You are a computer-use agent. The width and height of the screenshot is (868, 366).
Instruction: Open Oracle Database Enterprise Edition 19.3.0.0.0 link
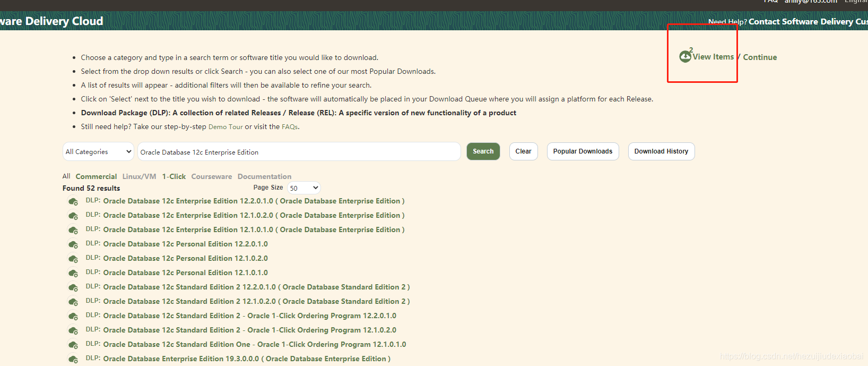[x=247, y=359]
